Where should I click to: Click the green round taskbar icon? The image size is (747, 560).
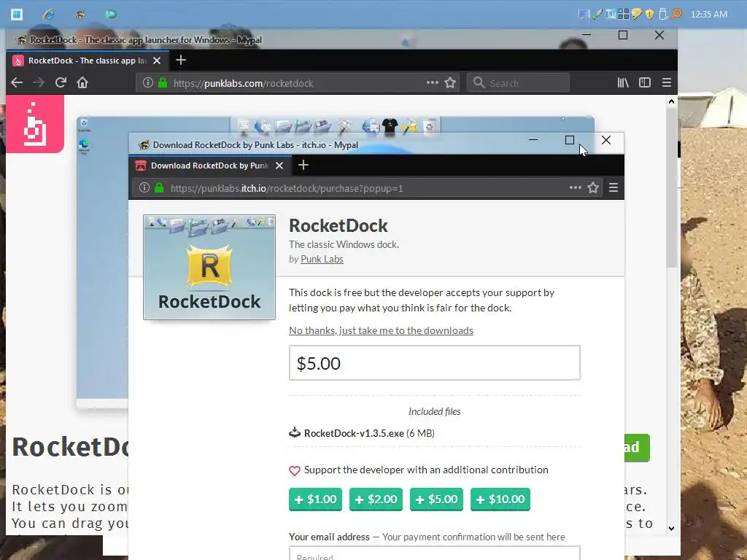(x=111, y=15)
